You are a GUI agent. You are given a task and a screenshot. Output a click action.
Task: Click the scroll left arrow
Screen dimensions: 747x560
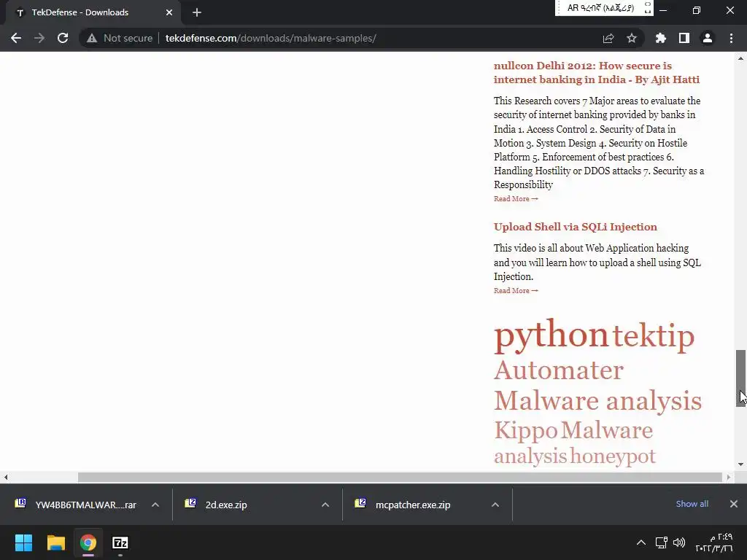click(5, 477)
